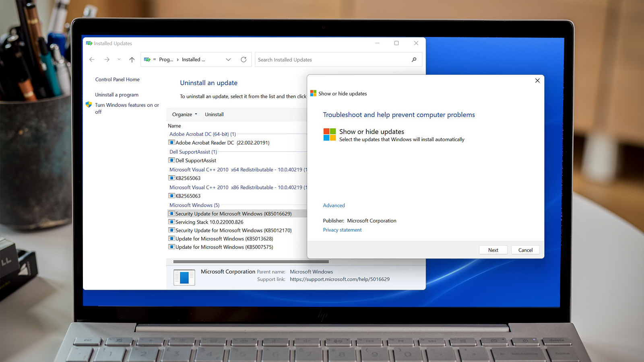Select Security Update KB5016629 row
Image resolution: width=644 pixels, height=362 pixels.
237,214
